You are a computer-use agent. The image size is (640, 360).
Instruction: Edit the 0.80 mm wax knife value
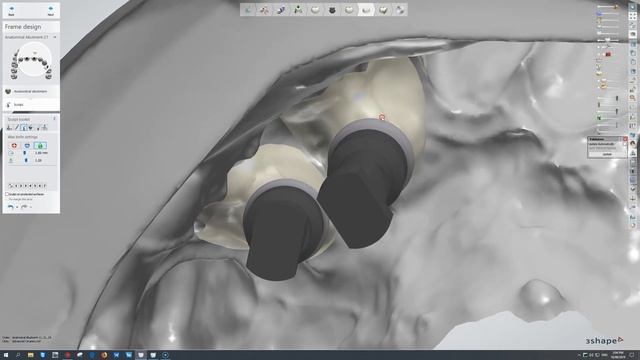pos(41,153)
